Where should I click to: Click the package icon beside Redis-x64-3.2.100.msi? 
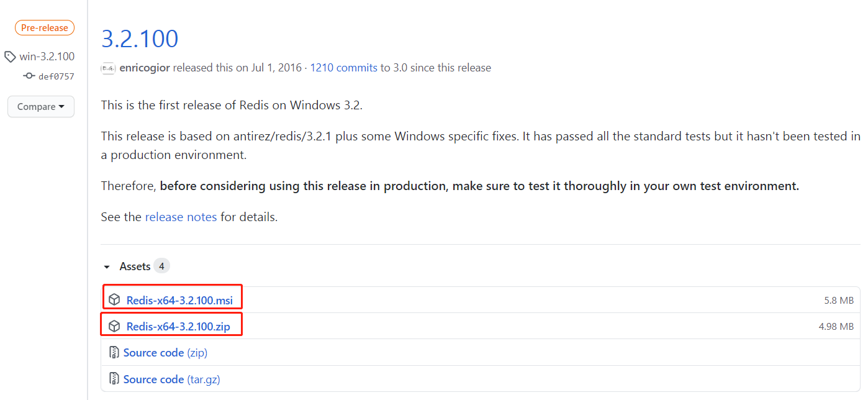(x=114, y=300)
